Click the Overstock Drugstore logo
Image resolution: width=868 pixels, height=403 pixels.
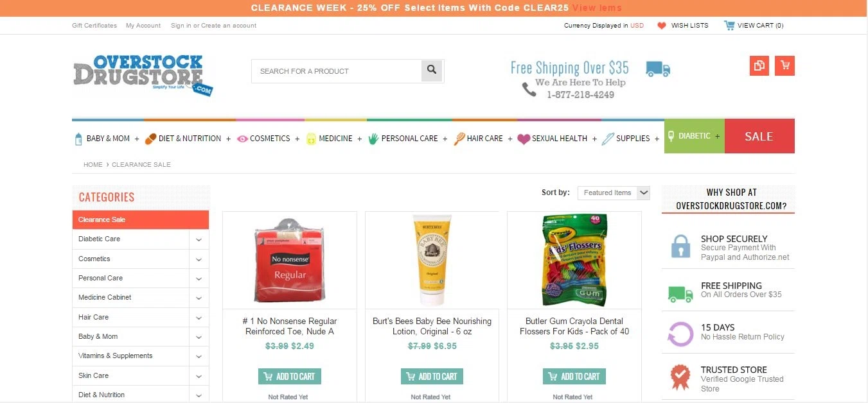tap(143, 76)
